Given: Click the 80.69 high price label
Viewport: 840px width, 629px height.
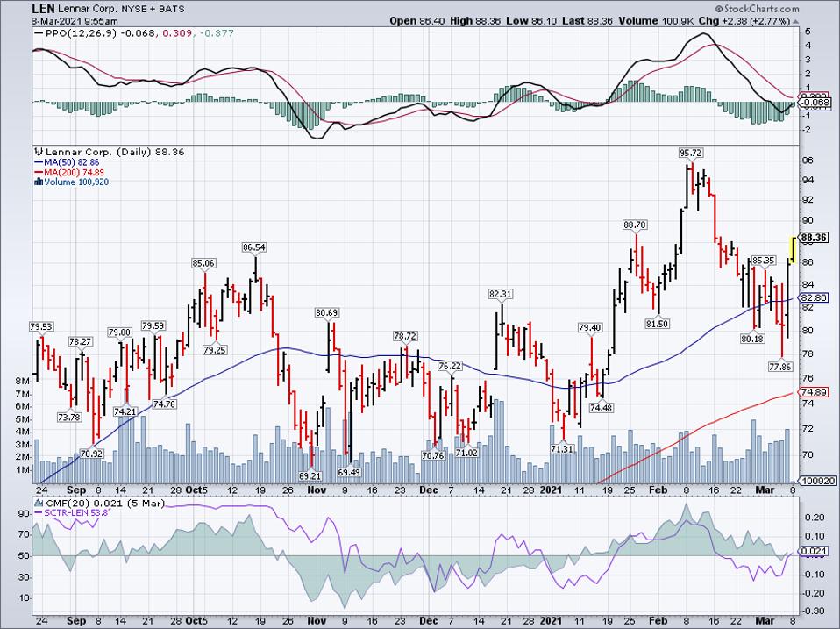Looking at the screenshot, I should pyautogui.click(x=327, y=312).
